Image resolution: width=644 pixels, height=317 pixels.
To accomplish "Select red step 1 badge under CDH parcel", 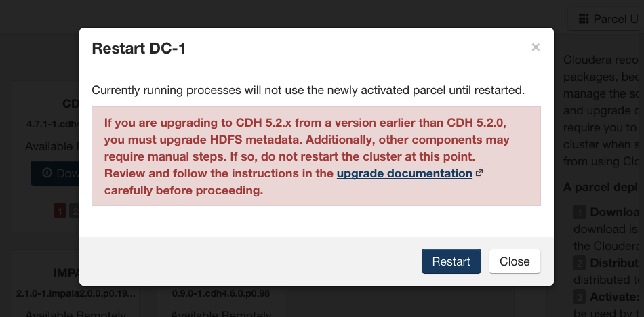I will click(60, 211).
